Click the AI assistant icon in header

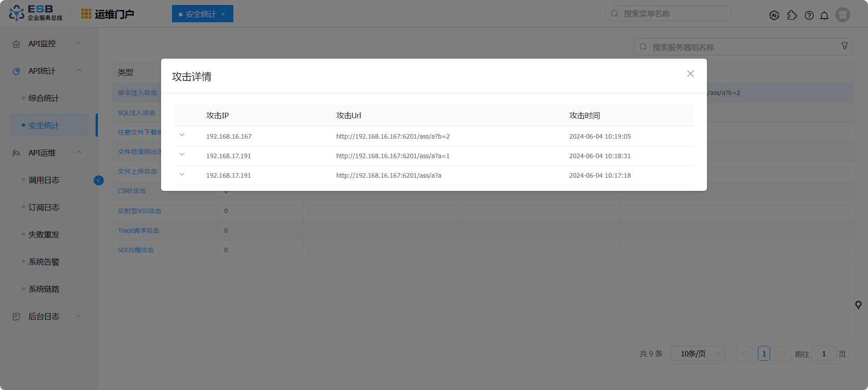click(x=774, y=15)
